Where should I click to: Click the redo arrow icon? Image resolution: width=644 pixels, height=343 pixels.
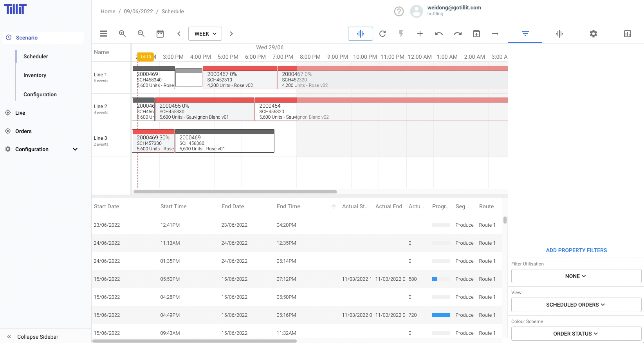click(x=457, y=34)
